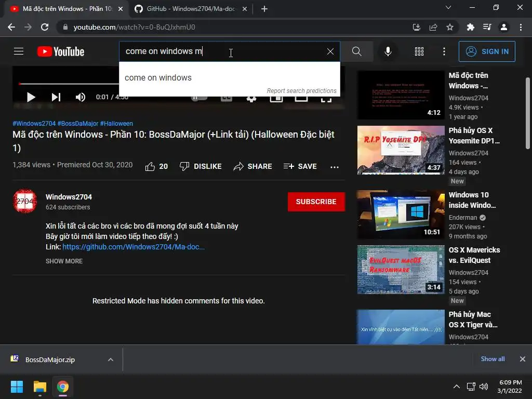Seek on the video progress bar
532x399 pixels.
click(69, 84)
